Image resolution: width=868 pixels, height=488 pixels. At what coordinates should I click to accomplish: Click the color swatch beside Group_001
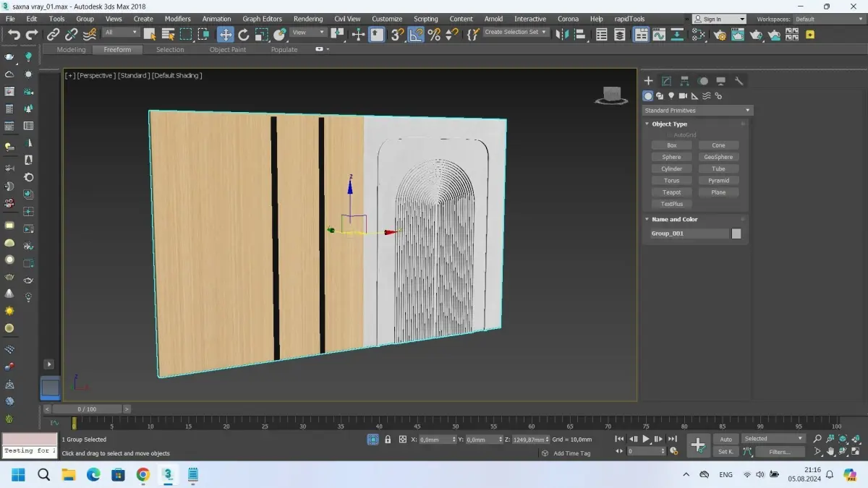click(x=736, y=234)
